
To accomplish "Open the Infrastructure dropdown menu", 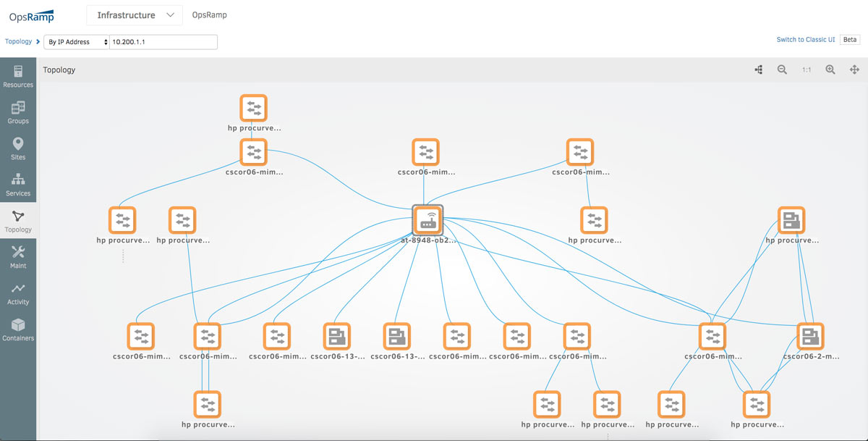I will [134, 15].
